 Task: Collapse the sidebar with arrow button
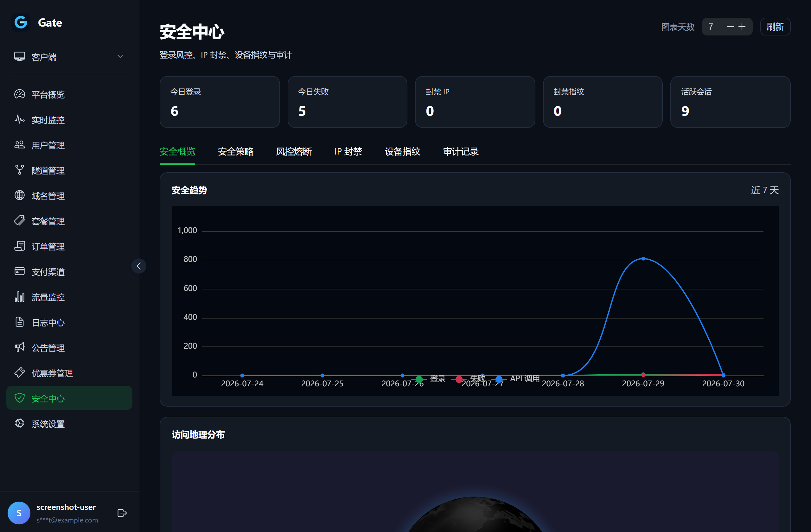139,266
